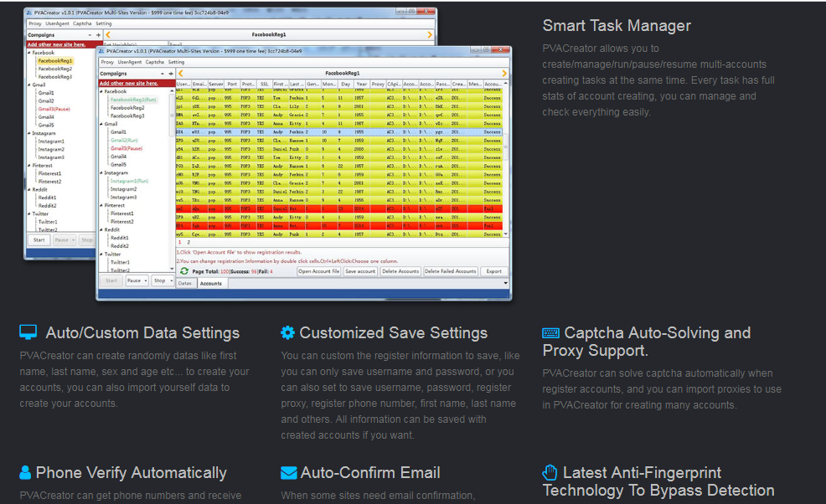This screenshot has width=826, height=504.
Task: Open the UserAgent menu in front window
Action: (128, 62)
